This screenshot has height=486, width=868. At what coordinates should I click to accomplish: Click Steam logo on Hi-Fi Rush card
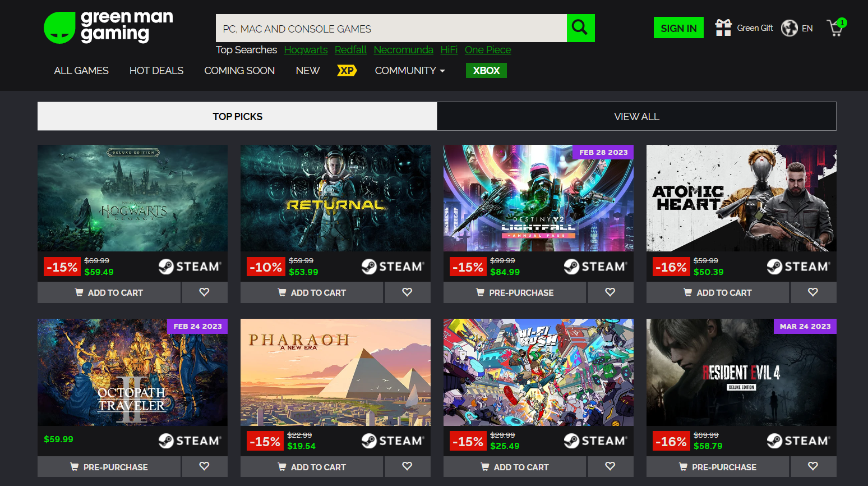click(595, 441)
